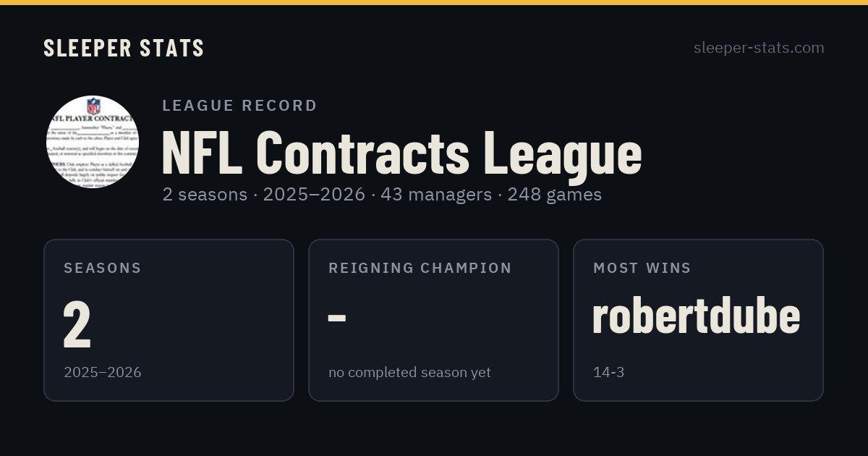Click the 248 games text
This screenshot has height=456, width=868.
coord(555,195)
